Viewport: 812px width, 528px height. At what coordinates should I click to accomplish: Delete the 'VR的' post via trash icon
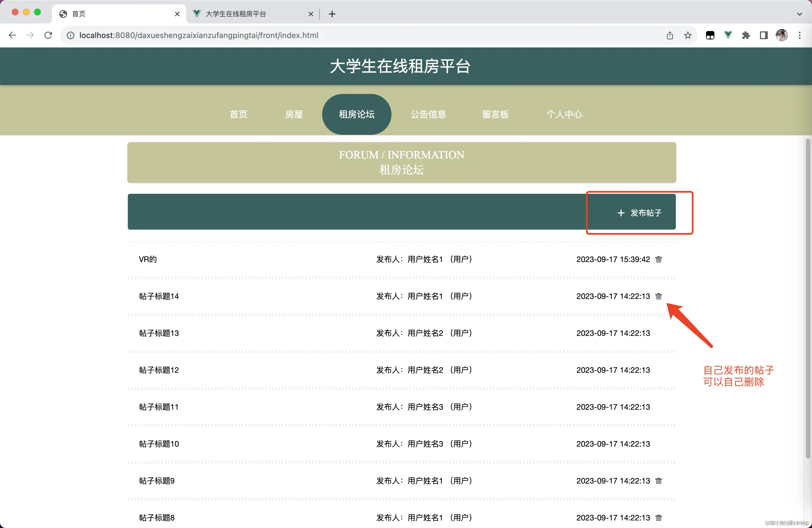pyautogui.click(x=658, y=260)
